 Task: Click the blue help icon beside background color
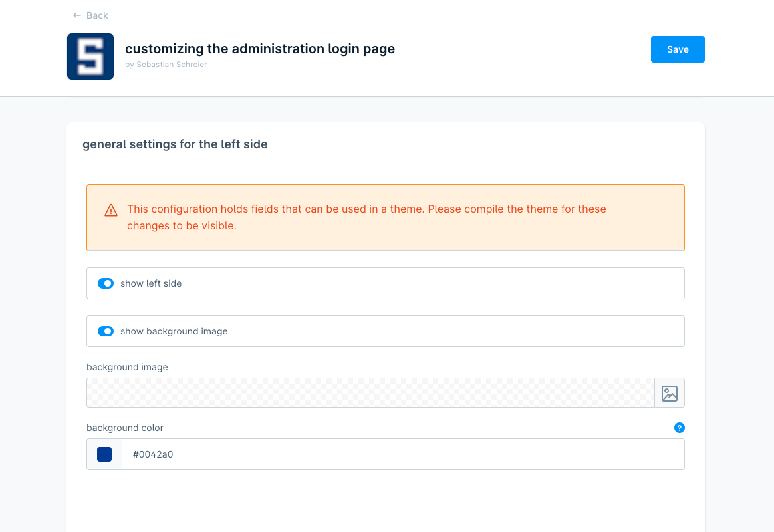click(x=679, y=428)
